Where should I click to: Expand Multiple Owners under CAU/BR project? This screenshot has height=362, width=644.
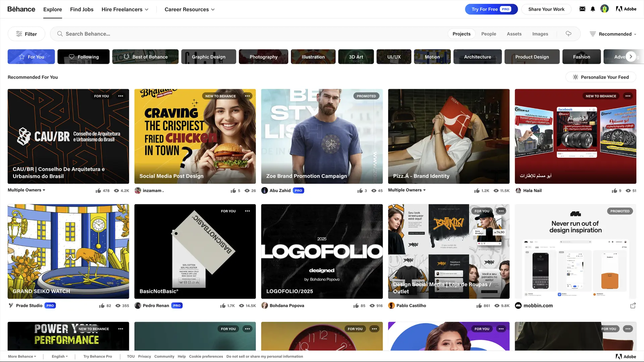(26, 190)
